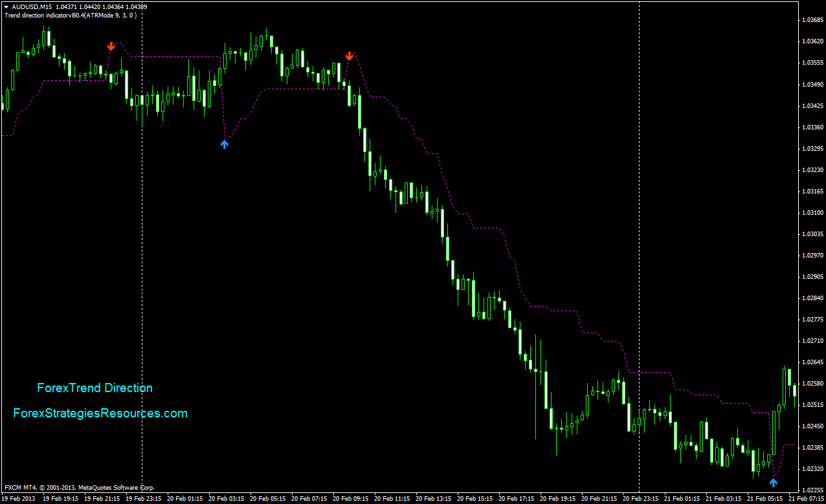This screenshot has width=826, height=504.
Task: Click the 20 Feb 01:15 time label
Action: click(185, 499)
